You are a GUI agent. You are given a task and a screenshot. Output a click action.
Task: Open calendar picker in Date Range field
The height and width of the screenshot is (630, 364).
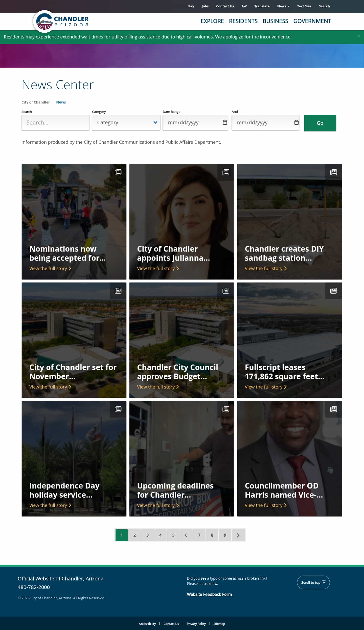click(x=225, y=123)
